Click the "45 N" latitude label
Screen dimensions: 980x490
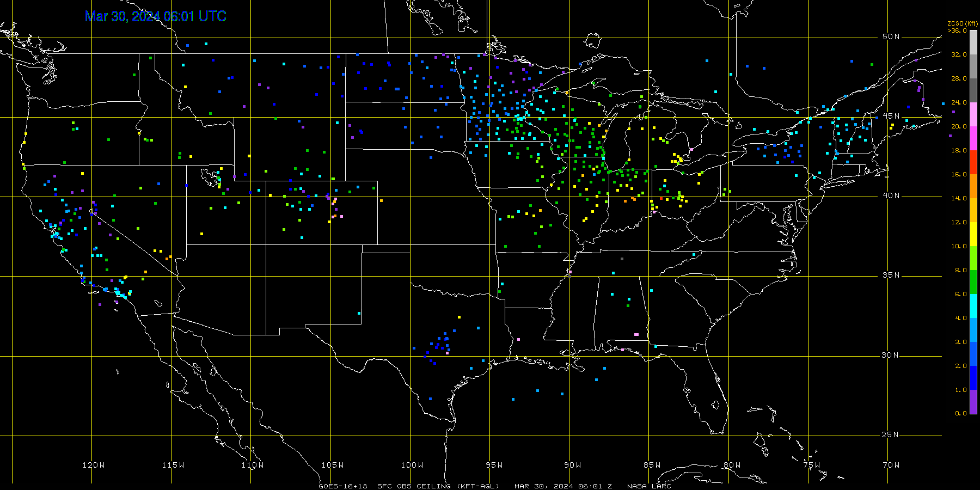(891, 116)
